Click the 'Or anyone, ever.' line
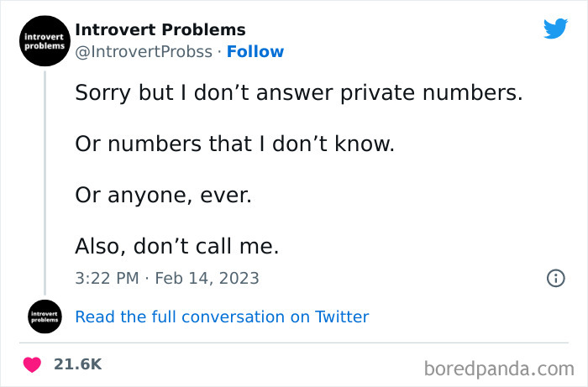The height and width of the screenshot is (387, 588). [163, 195]
